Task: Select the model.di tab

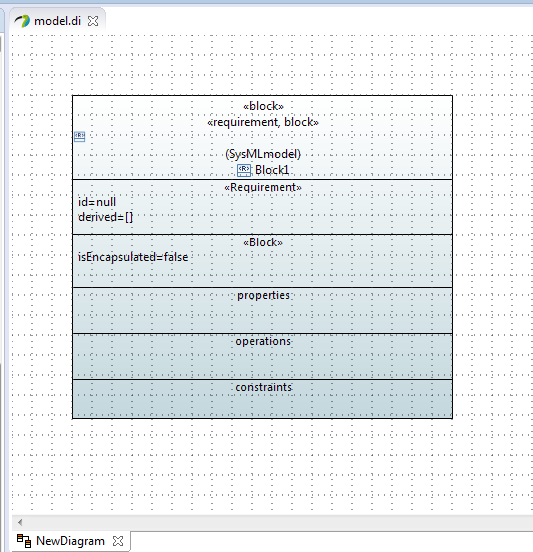Action: (x=57, y=21)
